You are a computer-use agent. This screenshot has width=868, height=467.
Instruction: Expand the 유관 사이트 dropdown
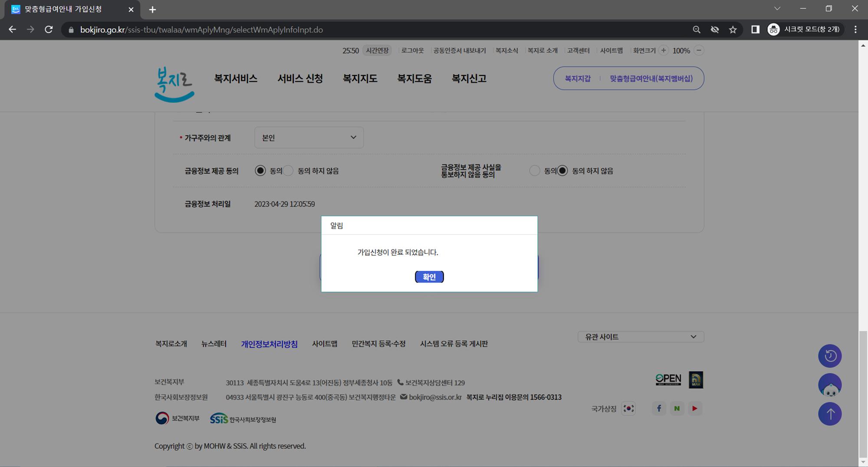click(641, 337)
